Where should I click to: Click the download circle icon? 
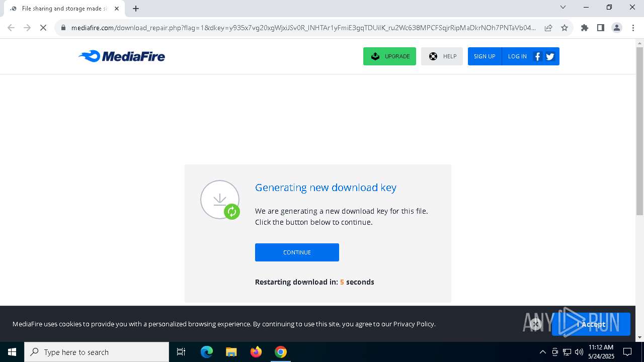220,200
